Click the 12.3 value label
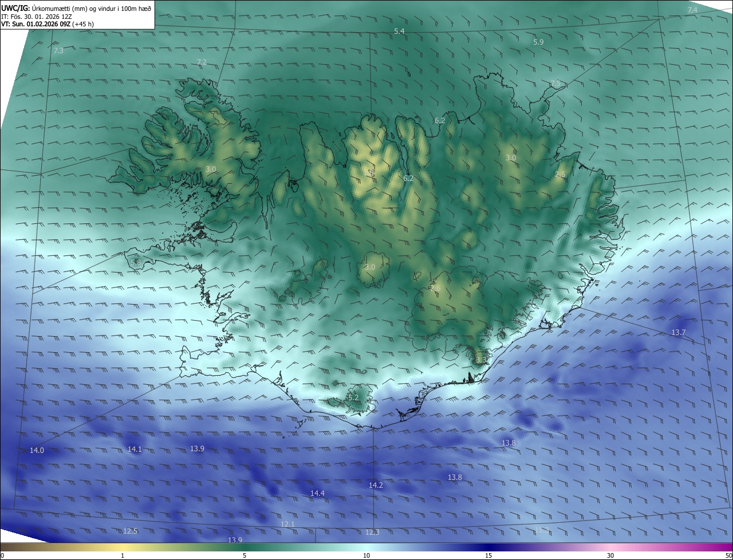 click(x=372, y=532)
